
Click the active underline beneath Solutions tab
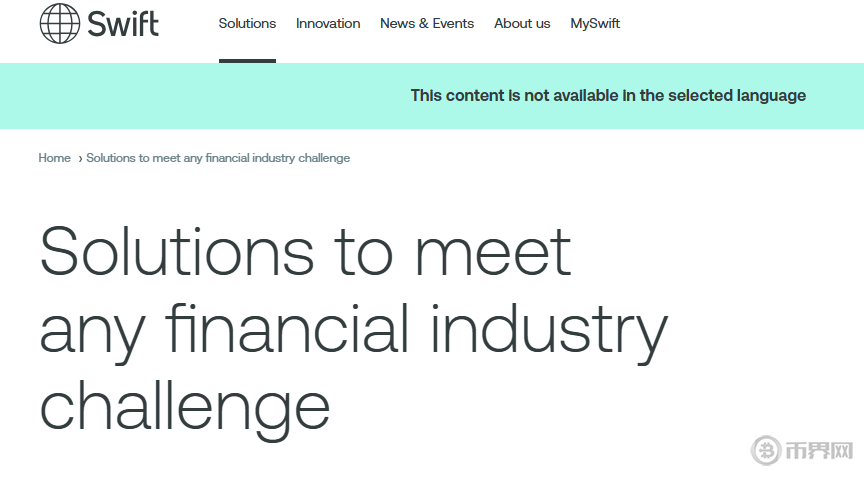pos(247,61)
